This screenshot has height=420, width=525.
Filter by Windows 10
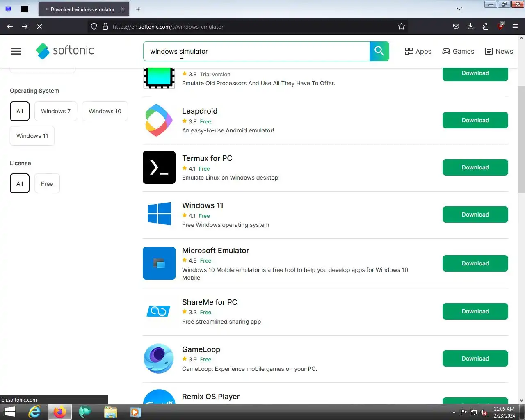click(105, 111)
